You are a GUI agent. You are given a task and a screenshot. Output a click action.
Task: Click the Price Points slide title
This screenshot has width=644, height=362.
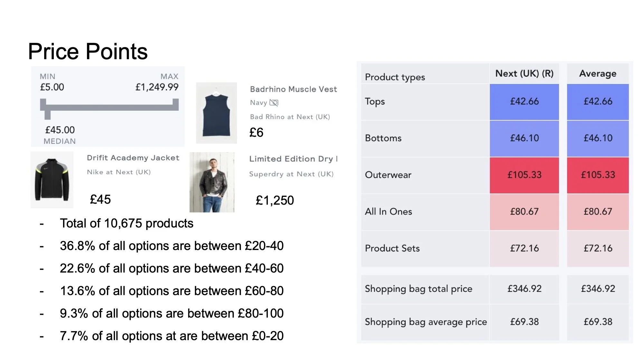pos(88,51)
